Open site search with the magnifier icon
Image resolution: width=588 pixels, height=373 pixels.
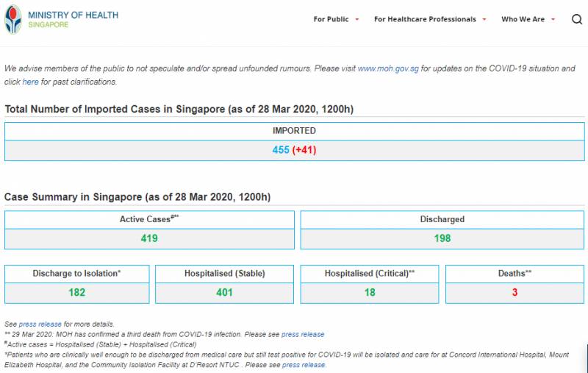pos(577,19)
